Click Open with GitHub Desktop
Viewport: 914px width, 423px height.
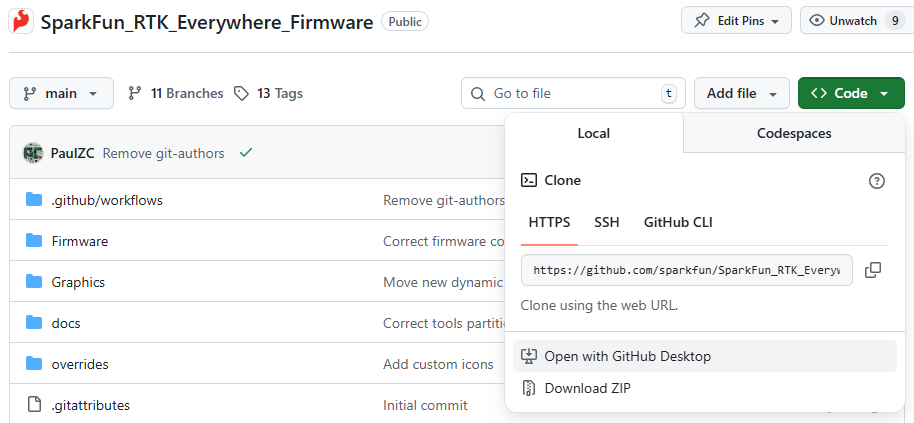point(705,356)
